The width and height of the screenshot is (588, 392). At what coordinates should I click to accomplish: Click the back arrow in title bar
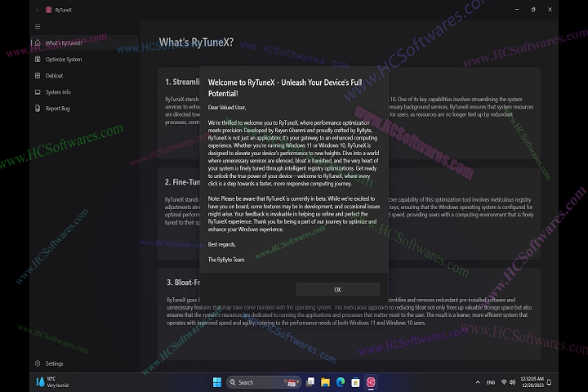pos(38,10)
